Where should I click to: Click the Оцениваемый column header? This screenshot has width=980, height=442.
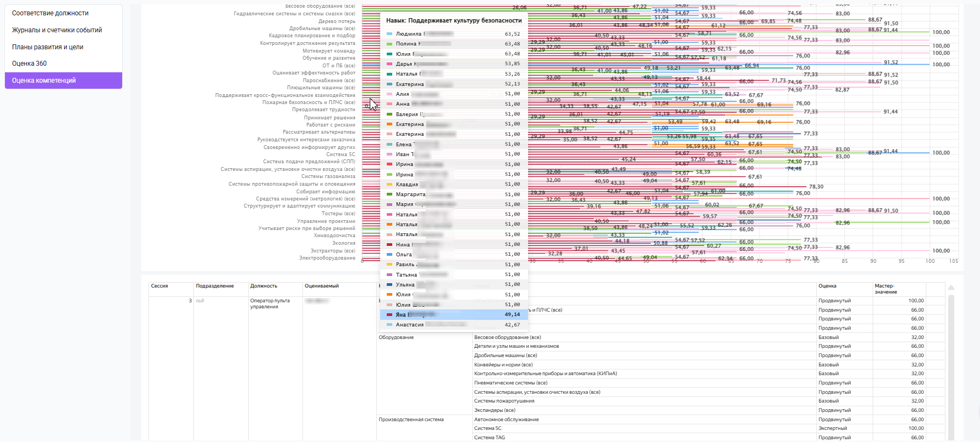322,286
